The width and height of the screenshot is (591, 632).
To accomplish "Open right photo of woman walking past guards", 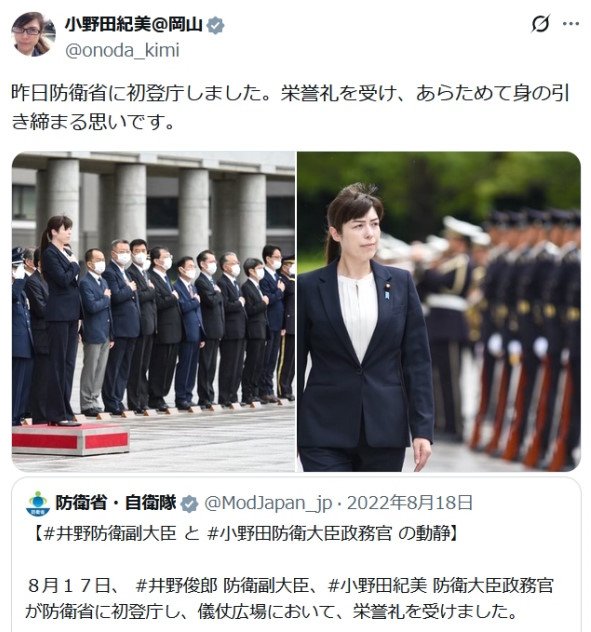I will tap(439, 312).
